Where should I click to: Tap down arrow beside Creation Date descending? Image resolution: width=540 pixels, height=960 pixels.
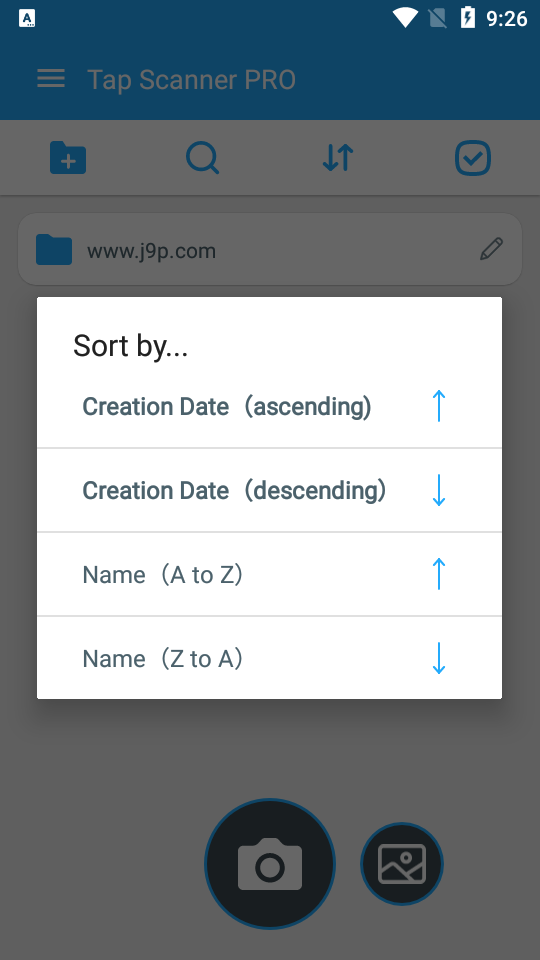(x=438, y=490)
